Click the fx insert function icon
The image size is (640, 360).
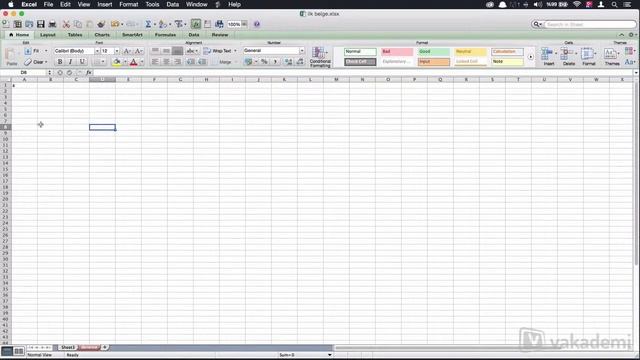(89, 72)
